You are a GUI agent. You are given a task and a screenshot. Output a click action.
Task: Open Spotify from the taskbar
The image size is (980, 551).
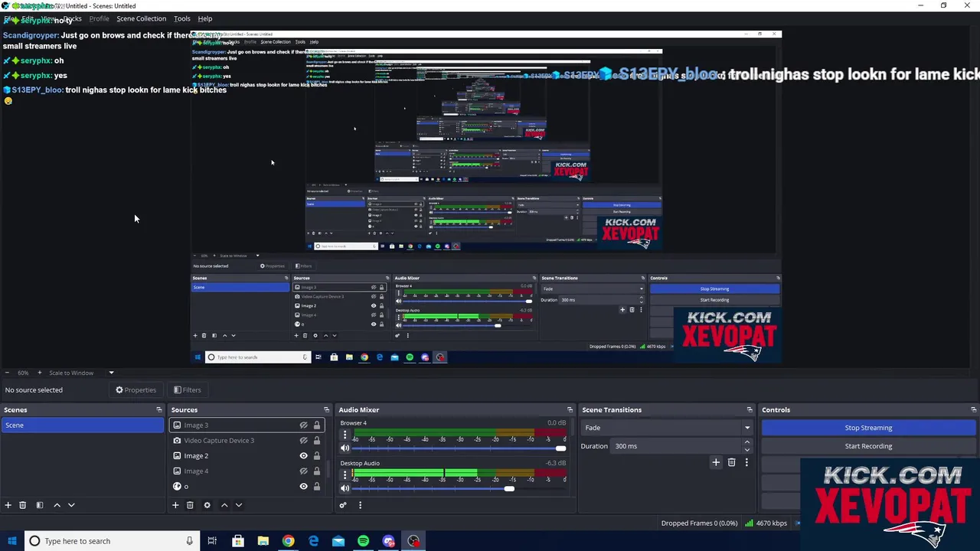363,541
